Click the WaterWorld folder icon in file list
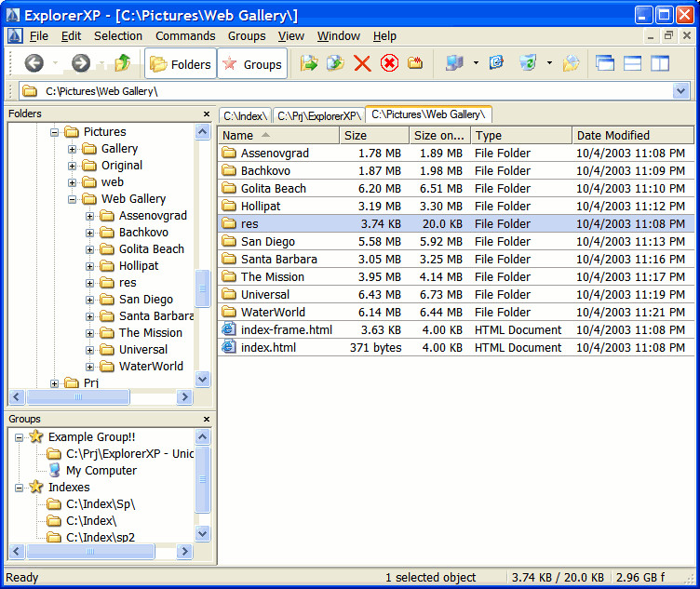The height and width of the screenshot is (589, 700). coord(229,312)
